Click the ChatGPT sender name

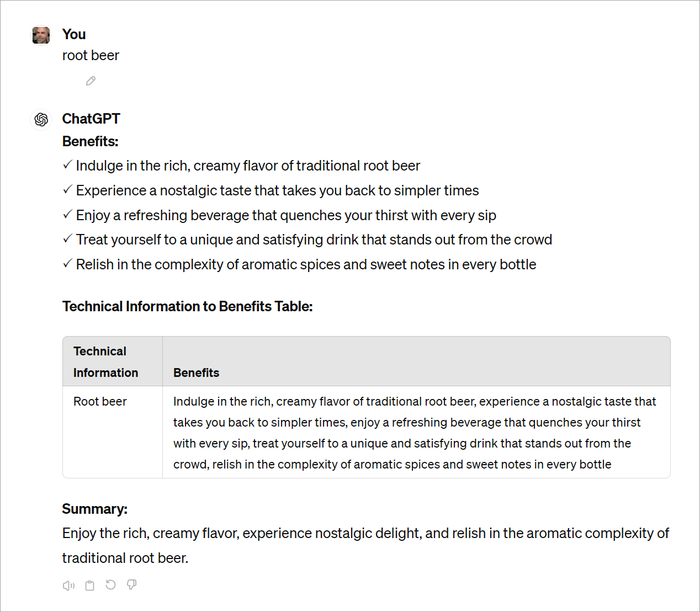tap(91, 119)
